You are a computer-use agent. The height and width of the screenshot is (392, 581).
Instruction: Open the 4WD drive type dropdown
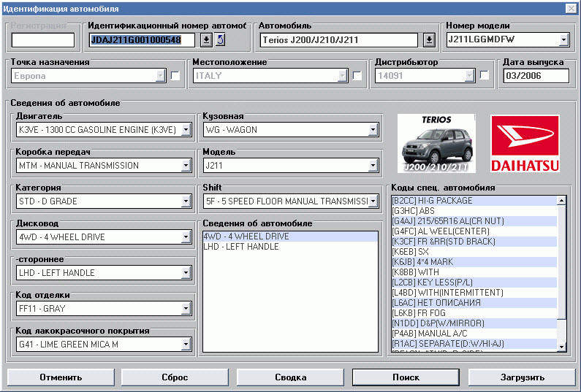186,237
